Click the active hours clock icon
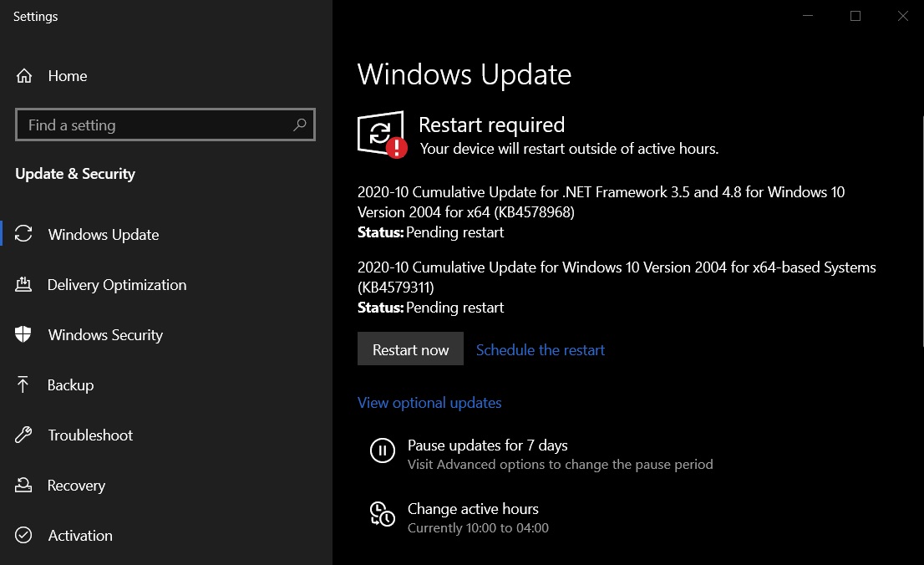Screen dimensions: 924x565 [x=383, y=514]
